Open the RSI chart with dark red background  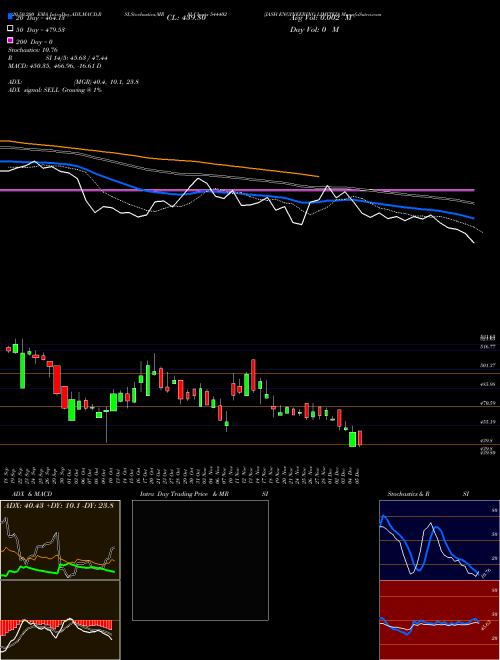tap(439, 620)
